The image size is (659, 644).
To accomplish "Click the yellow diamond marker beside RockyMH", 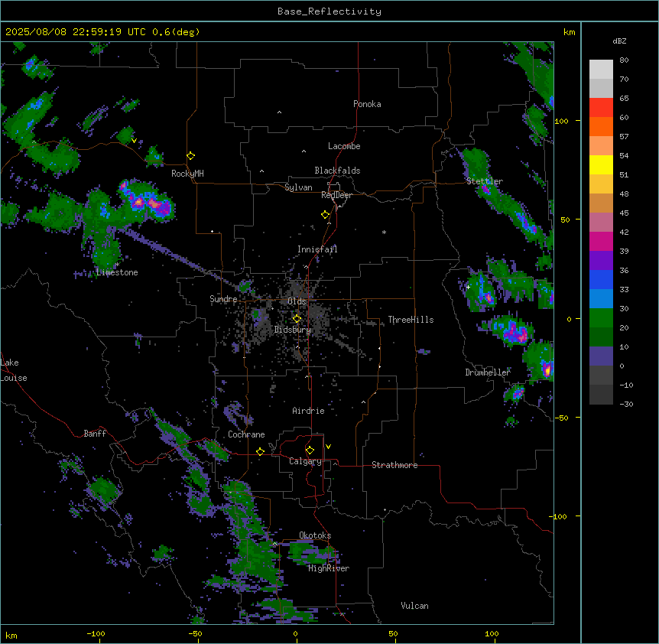I will coord(190,156).
